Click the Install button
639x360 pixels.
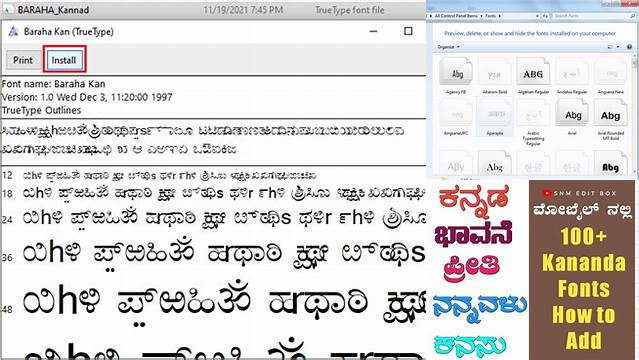pyautogui.click(x=64, y=60)
